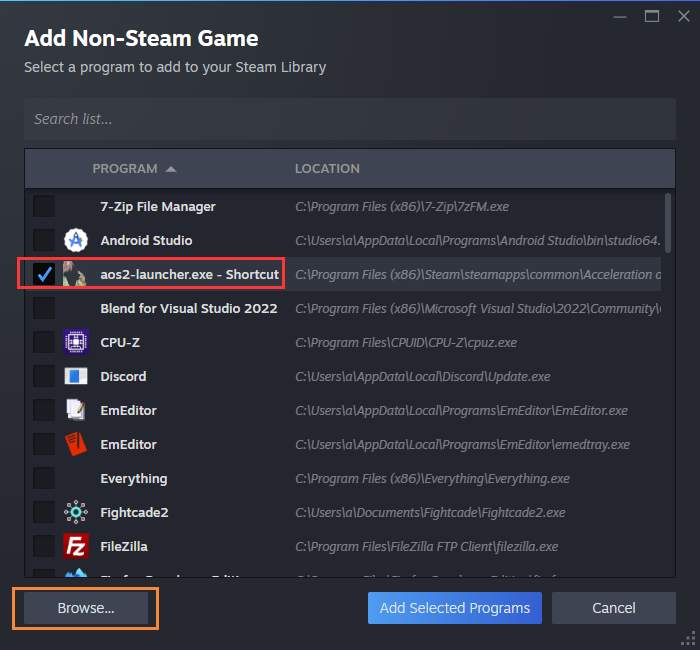Tick the Everything program checkbox
The height and width of the screenshot is (650, 700).
pos(44,478)
